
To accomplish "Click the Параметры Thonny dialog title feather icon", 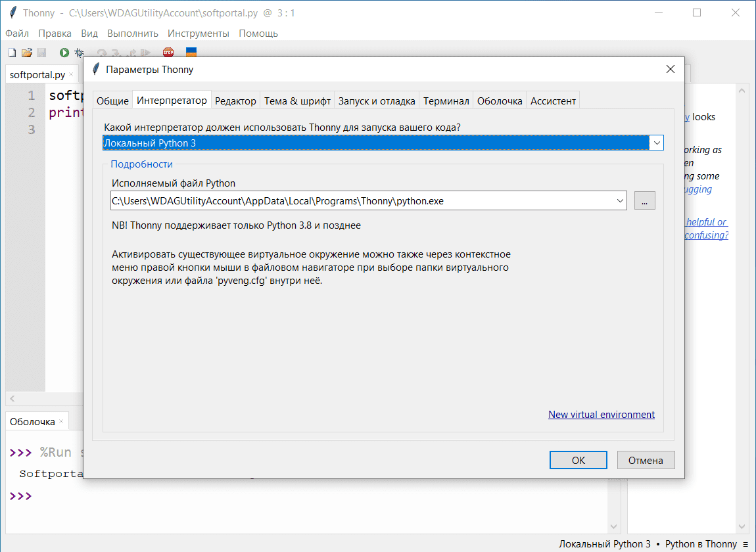I will click(95, 69).
